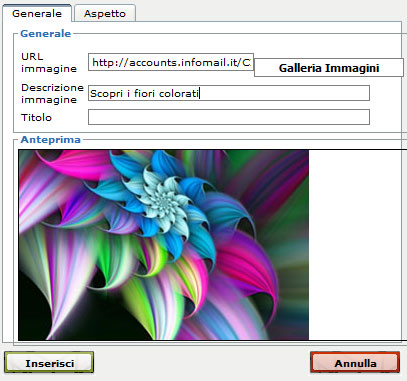Select the Generale tab
This screenshot has height=381, width=407.
point(37,14)
